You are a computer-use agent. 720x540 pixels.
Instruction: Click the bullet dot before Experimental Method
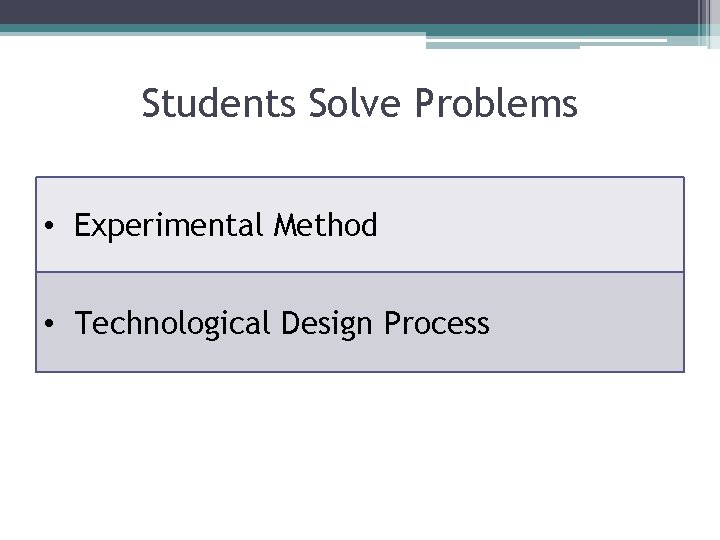[x=49, y=225]
